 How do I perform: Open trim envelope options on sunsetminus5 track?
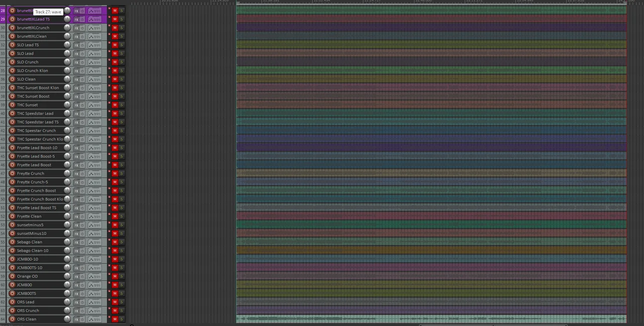[x=95, y=225]
